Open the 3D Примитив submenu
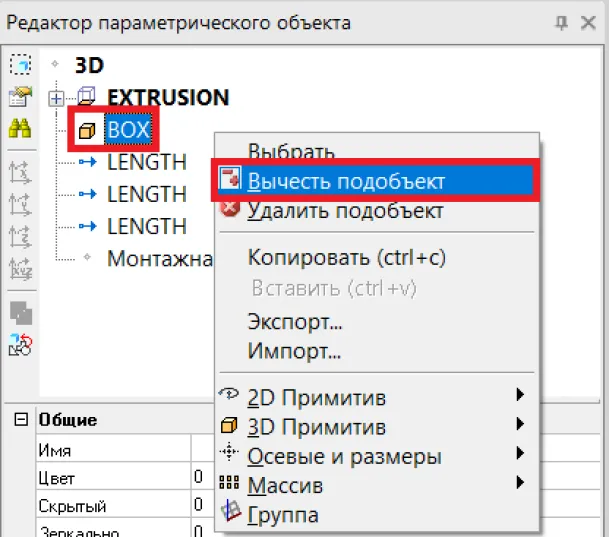This screenshot has height=537, width=609. 316,427
